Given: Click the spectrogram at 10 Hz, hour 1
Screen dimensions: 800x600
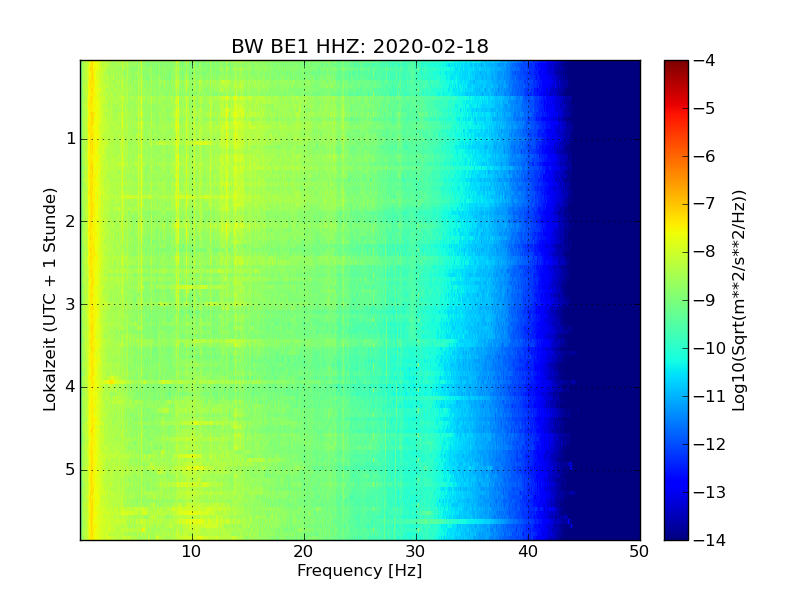Looking at the screenshot, I should coord(192,139).
